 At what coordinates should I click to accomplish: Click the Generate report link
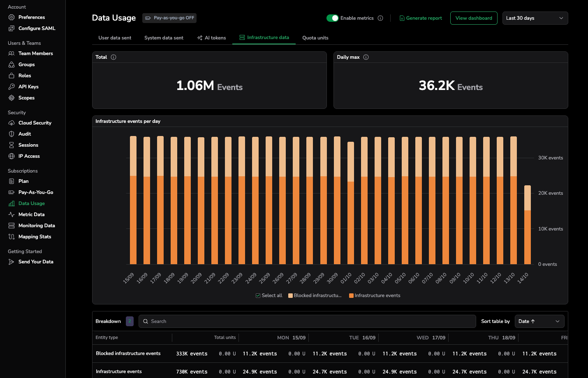pyautogui.click(x=421, y=18)
